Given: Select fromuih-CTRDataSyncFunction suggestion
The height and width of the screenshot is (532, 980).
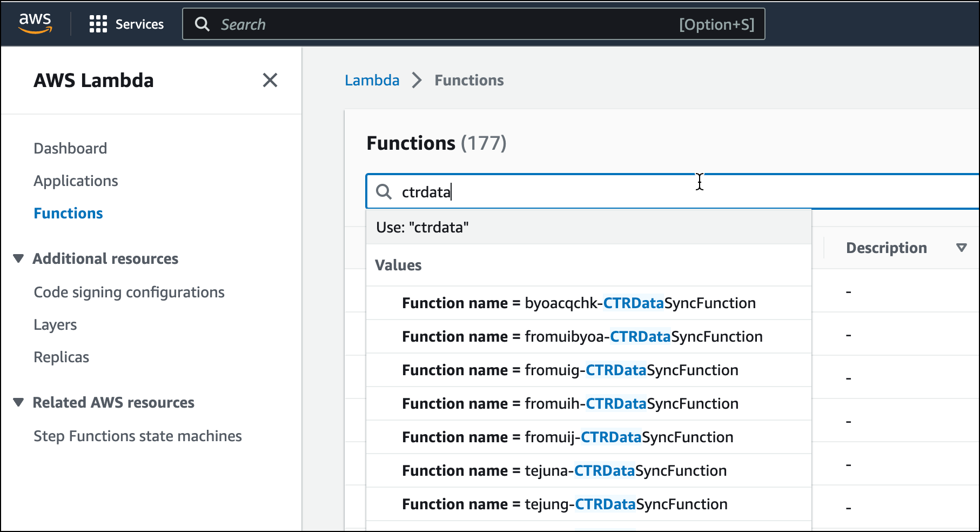Looking at the screenshot, I should (589, 403).
